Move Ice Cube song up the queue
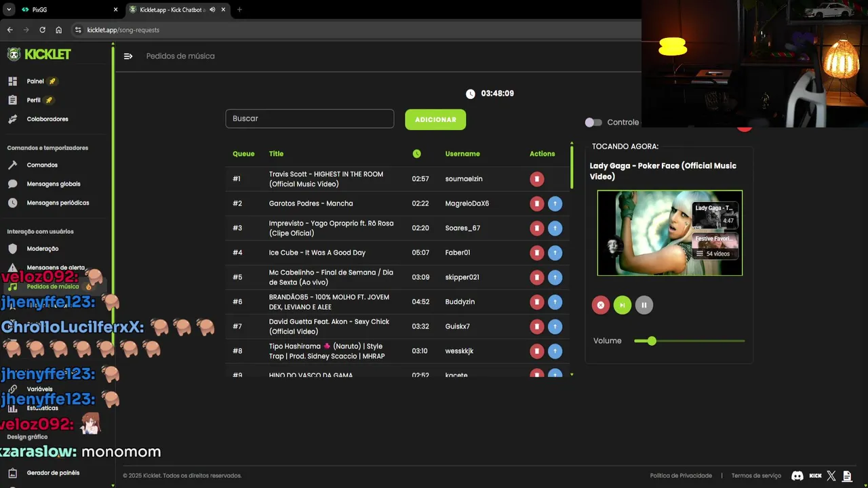 (555, 253)
